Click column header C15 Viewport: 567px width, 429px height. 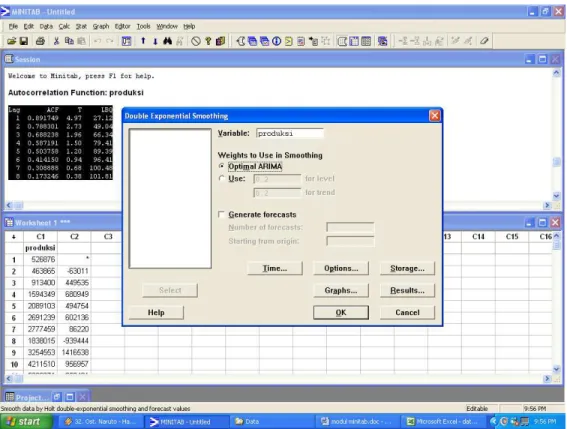[512, 237]
